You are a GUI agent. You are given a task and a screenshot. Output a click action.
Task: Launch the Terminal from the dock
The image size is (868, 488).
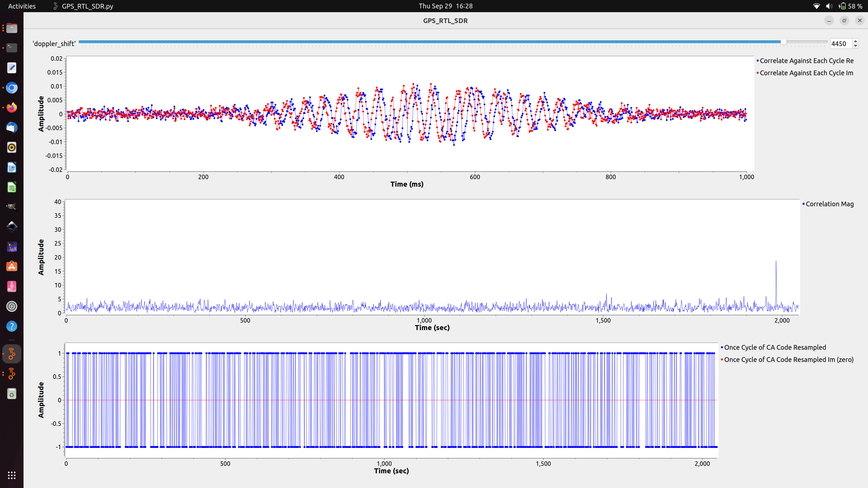(12, 48)
